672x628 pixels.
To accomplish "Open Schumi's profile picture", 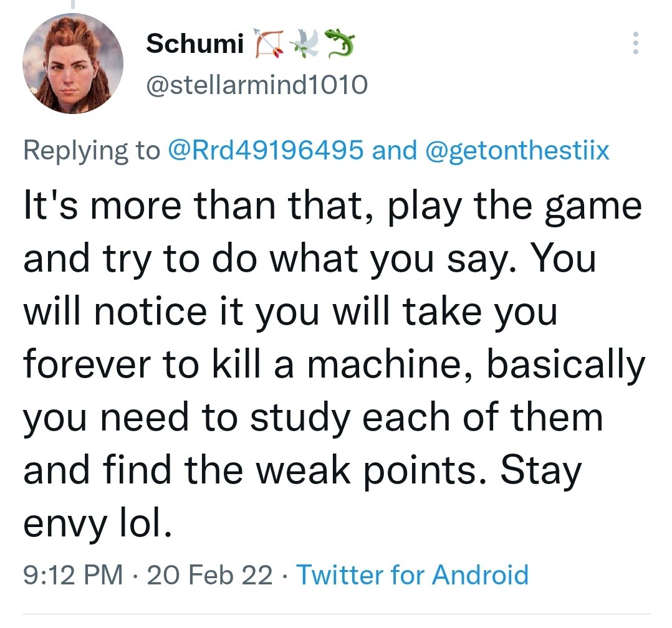I will (x=73, y=64).
